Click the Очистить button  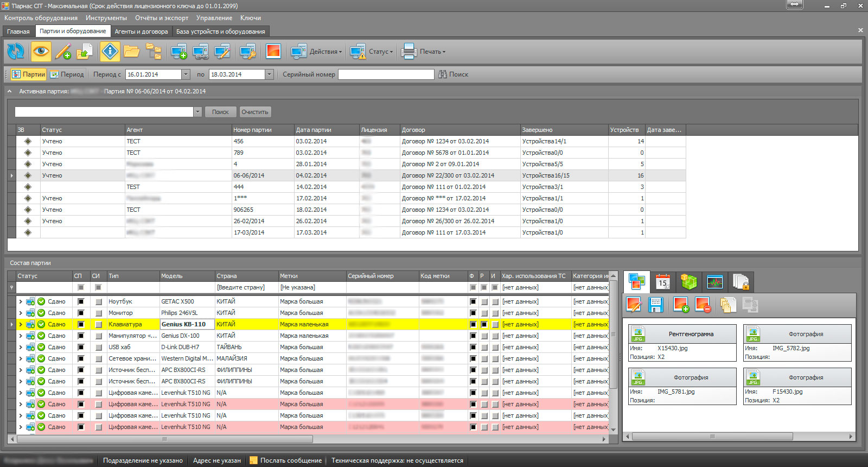(x=255, y=112)
